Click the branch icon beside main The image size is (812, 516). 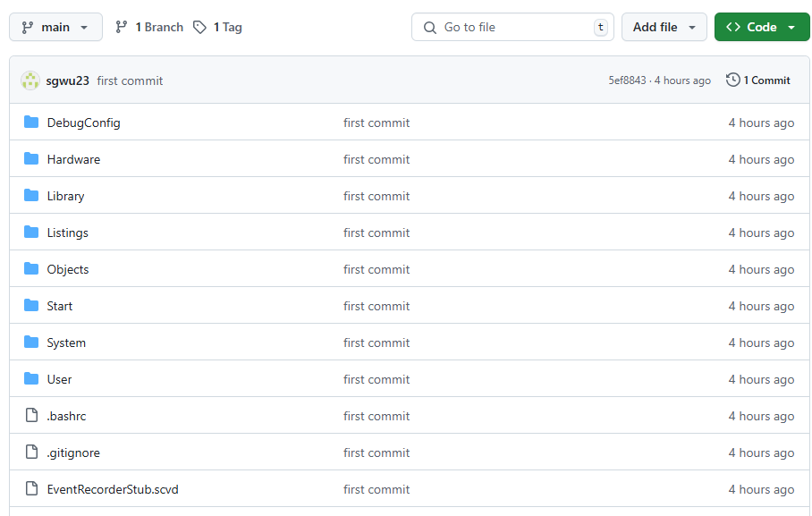click(x=28, y=27)
